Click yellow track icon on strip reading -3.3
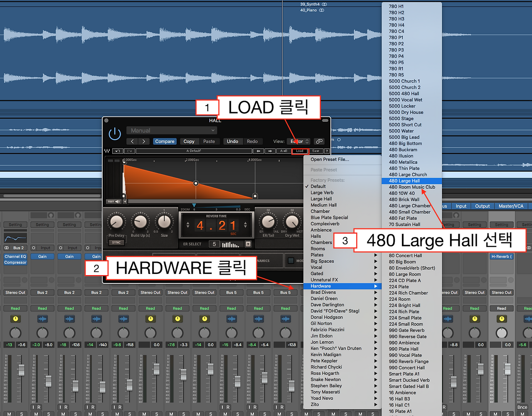 177,319
